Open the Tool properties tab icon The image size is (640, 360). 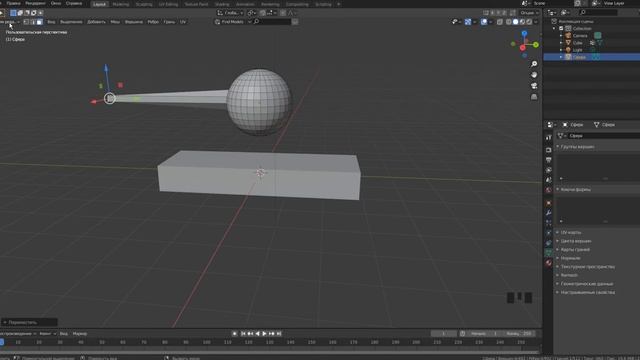[549, 138]
